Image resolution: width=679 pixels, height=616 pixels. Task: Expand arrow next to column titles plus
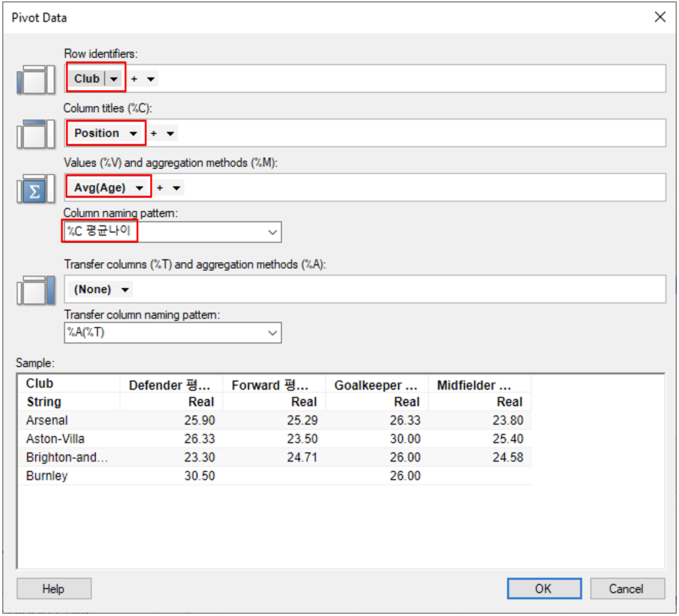click(170, 134)
